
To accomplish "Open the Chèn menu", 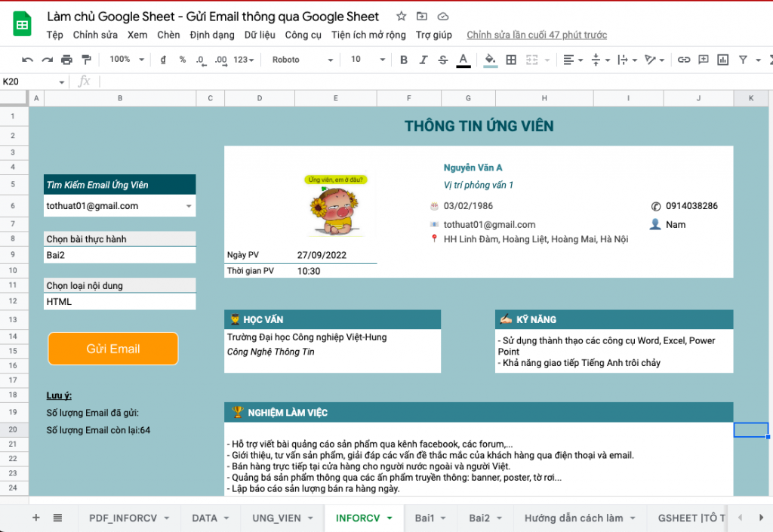I will 168,35.
